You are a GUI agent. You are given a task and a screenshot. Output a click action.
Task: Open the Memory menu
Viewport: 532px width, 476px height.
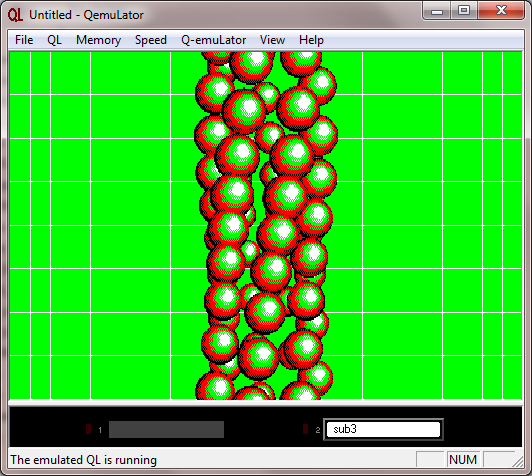(x=98, y=40)
